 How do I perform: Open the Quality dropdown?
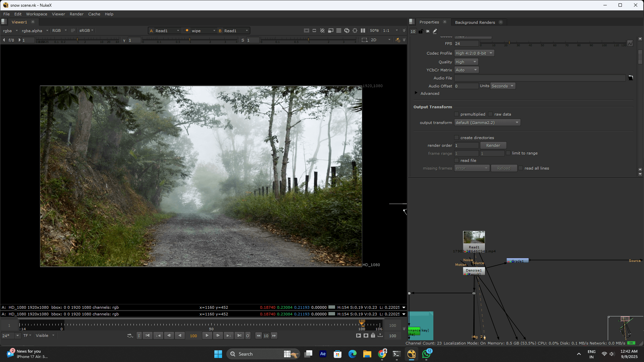[x=466, y=62]
